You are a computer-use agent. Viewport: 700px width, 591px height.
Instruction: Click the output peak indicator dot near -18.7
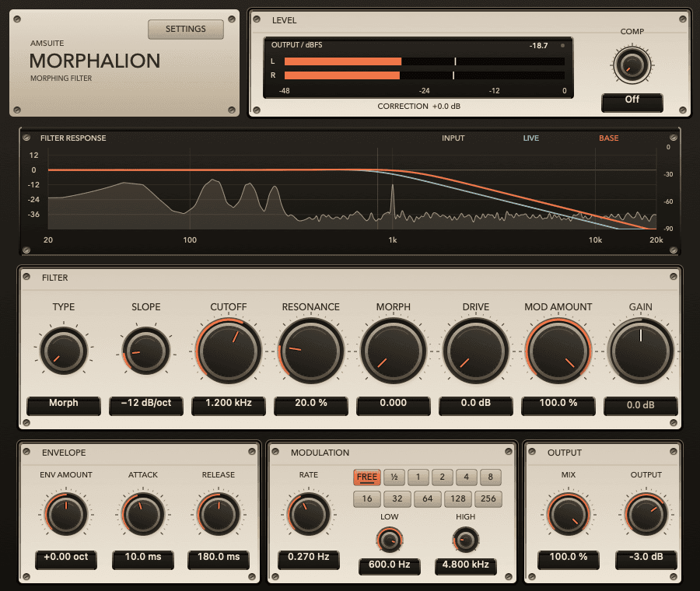coord(562,46)
